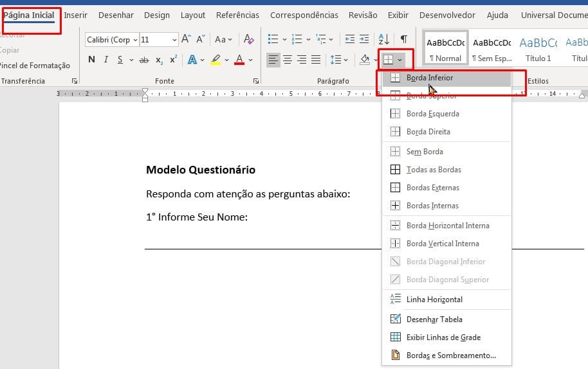Apply Bordas Externas

pyautogui.click(x=446, y=188)
